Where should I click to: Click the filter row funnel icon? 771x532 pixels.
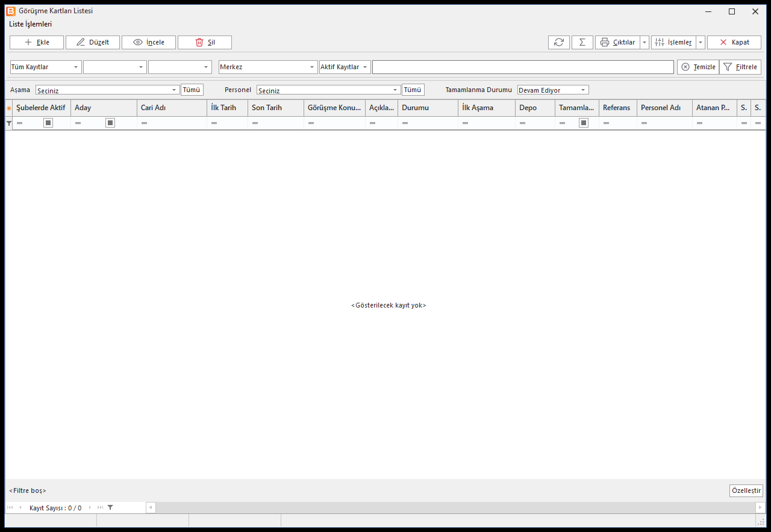point(8,123)
